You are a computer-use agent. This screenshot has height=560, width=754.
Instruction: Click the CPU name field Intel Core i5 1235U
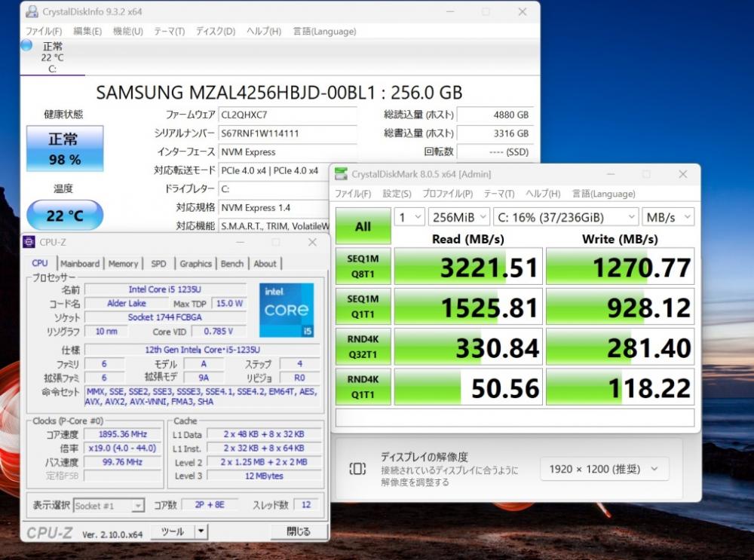tap(165, 289)
